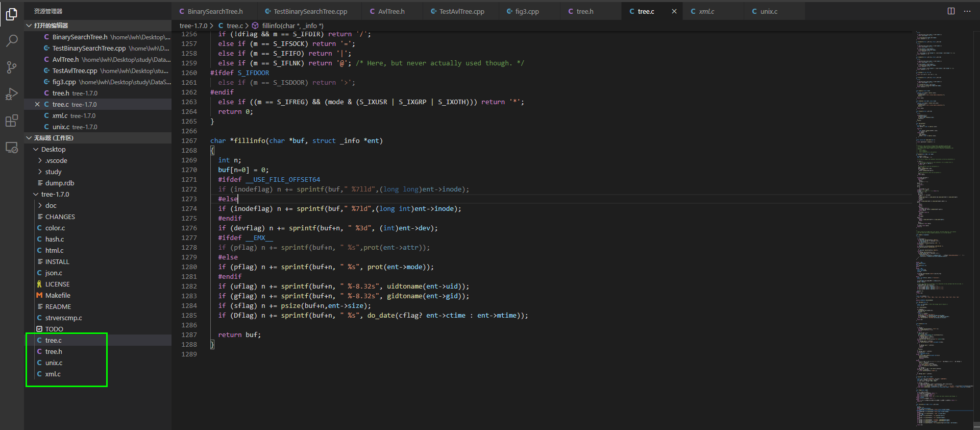Open the CHANGES file

click(98, 217)
